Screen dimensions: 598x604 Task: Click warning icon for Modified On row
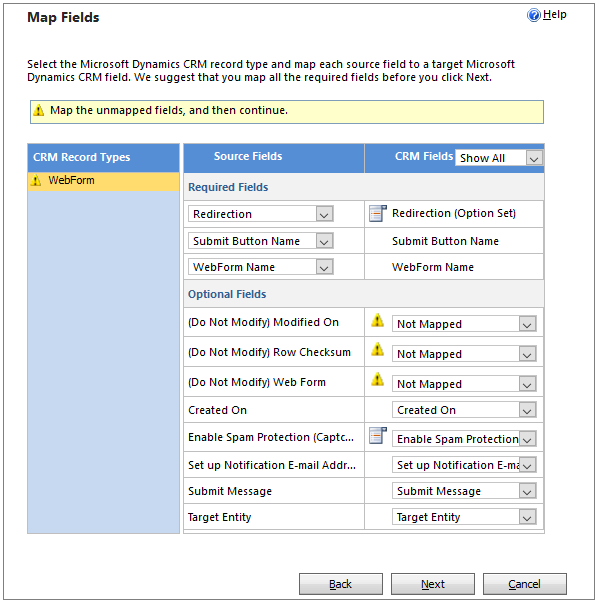point(377,320)
